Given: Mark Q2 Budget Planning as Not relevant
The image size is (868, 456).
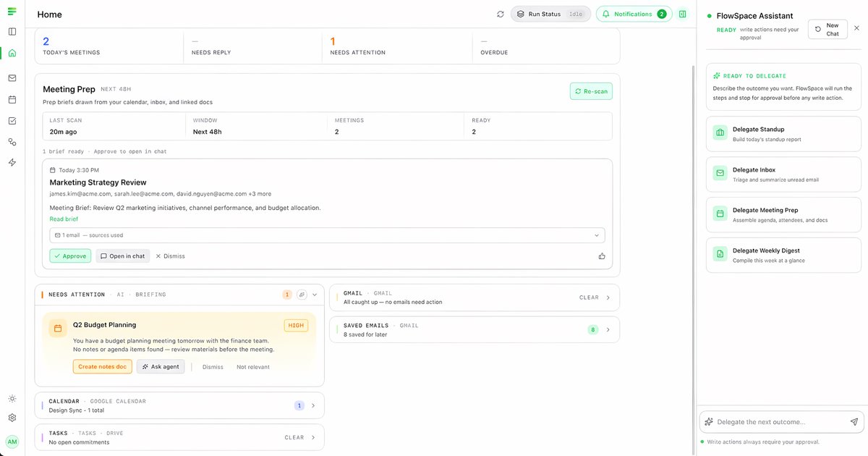Looking at the screenshot, I should click(253, 367).
